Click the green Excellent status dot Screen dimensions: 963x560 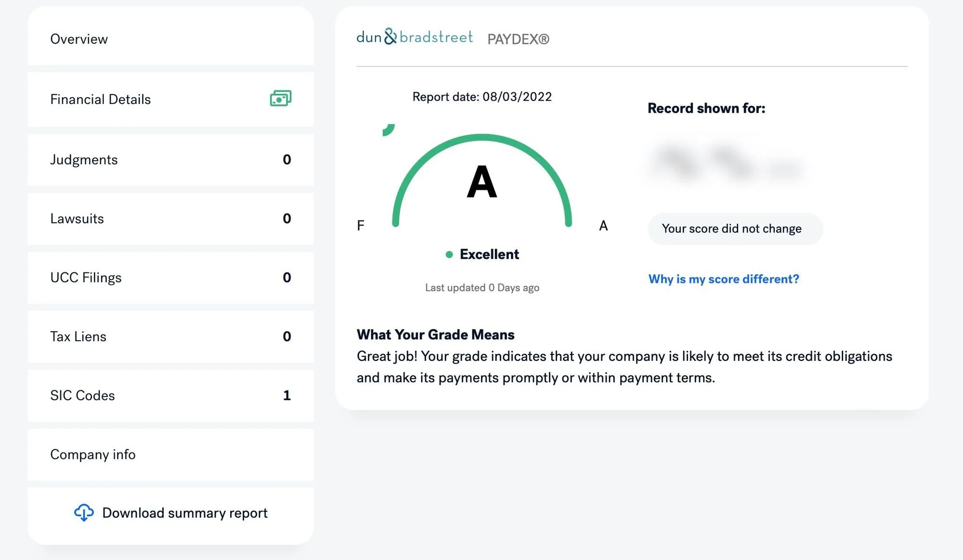point(449,255)
